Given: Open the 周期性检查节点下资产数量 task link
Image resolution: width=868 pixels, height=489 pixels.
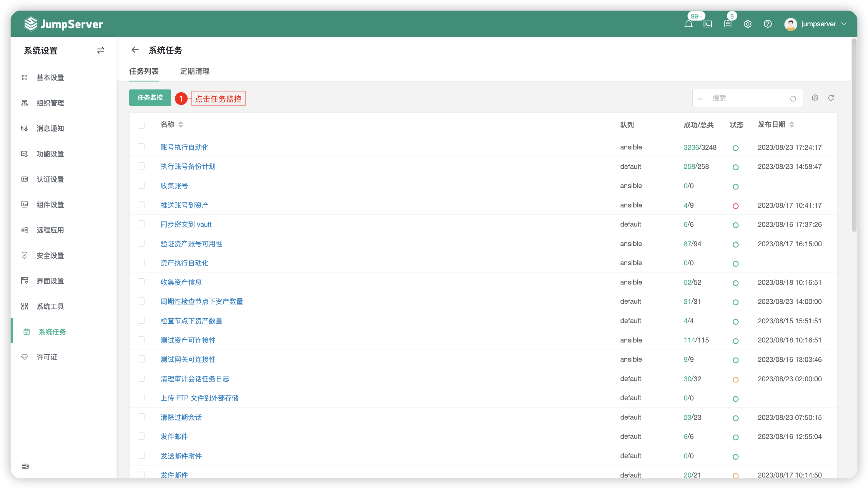Looking at the screenshot, I should click(202, 301).
